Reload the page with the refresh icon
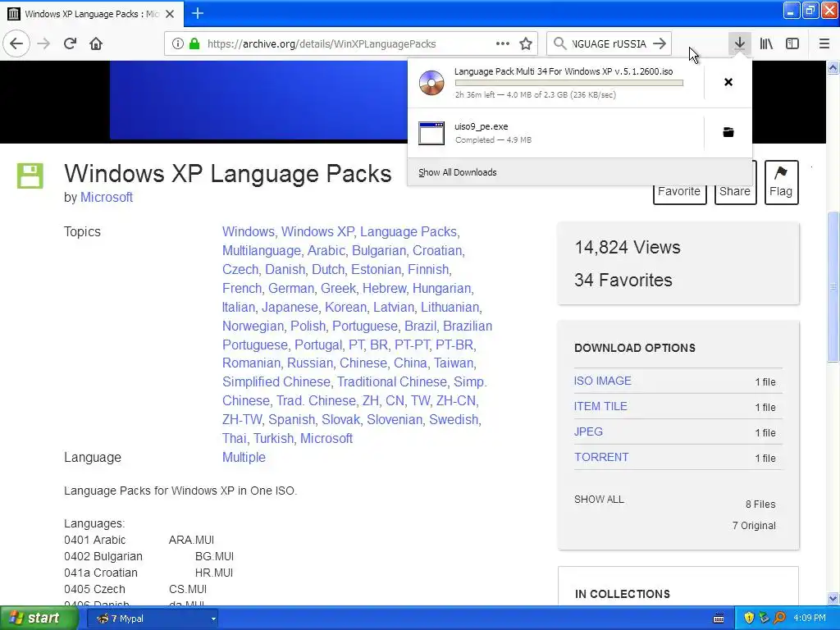This screenshot has height=630, width=840. 71,43
